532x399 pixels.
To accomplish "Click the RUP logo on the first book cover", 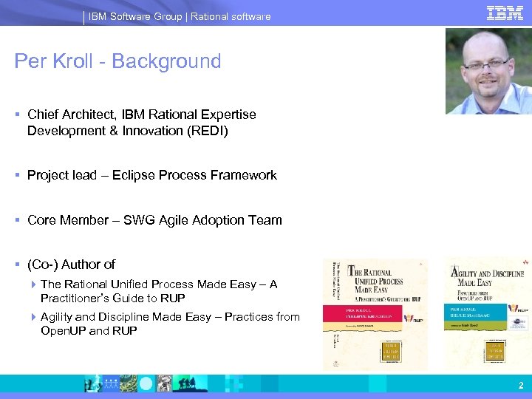I will click(x=413, y=318).
